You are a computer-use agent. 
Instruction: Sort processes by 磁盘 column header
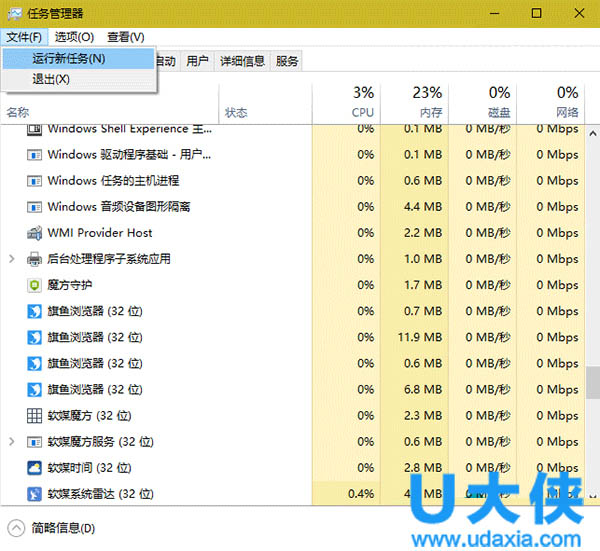pos(483,102)
